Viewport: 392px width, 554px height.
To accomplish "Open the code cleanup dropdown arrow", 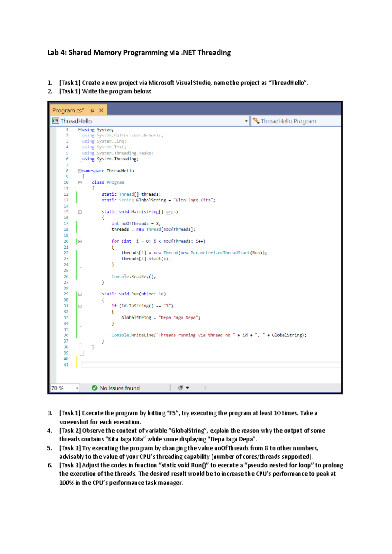I will pyautogui.click(x=188, y=388).
